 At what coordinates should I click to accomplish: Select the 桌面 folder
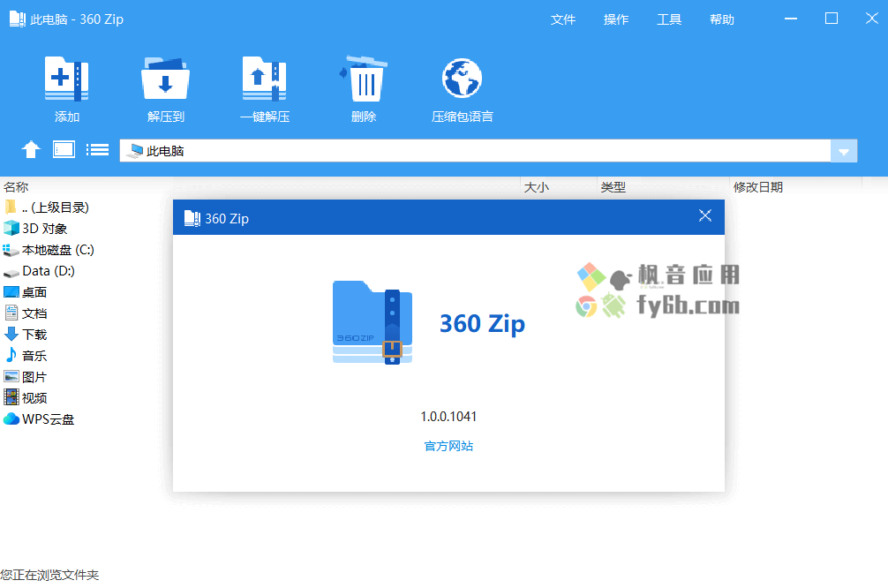coord(25,292)
